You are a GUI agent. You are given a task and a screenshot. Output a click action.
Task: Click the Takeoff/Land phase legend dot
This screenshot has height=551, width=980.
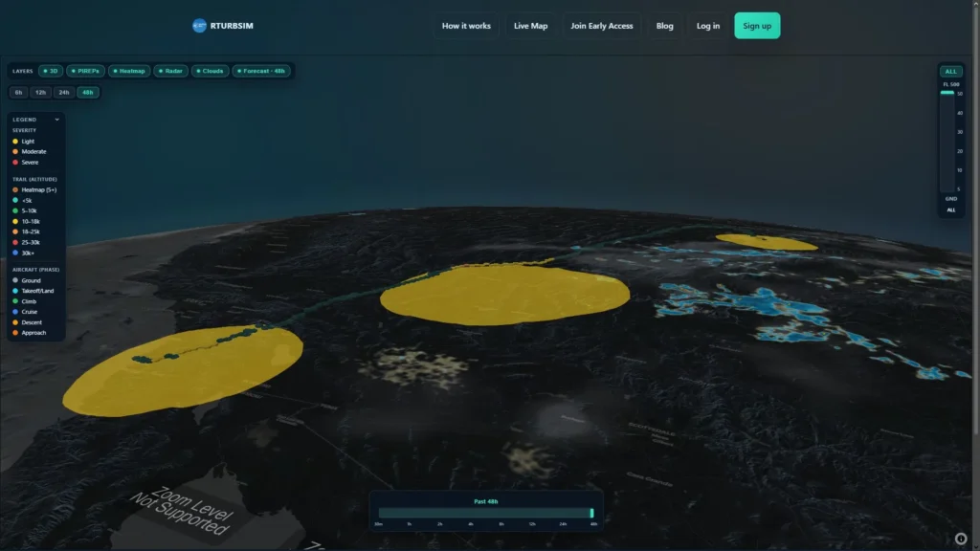click(x=15, y=291)
